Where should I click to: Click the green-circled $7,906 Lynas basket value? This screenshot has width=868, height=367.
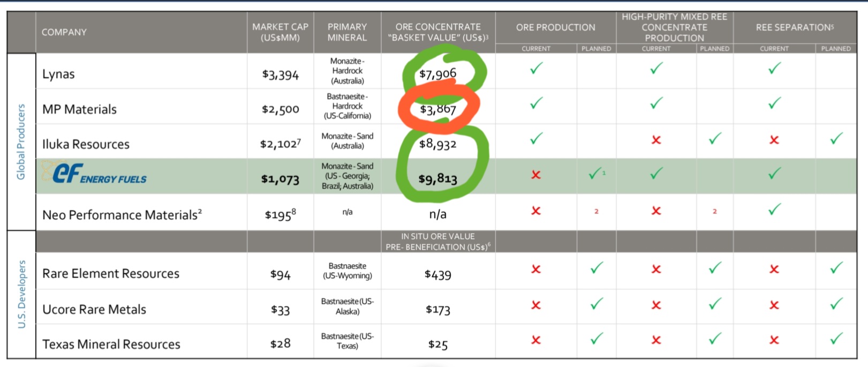tap(437, 73)
